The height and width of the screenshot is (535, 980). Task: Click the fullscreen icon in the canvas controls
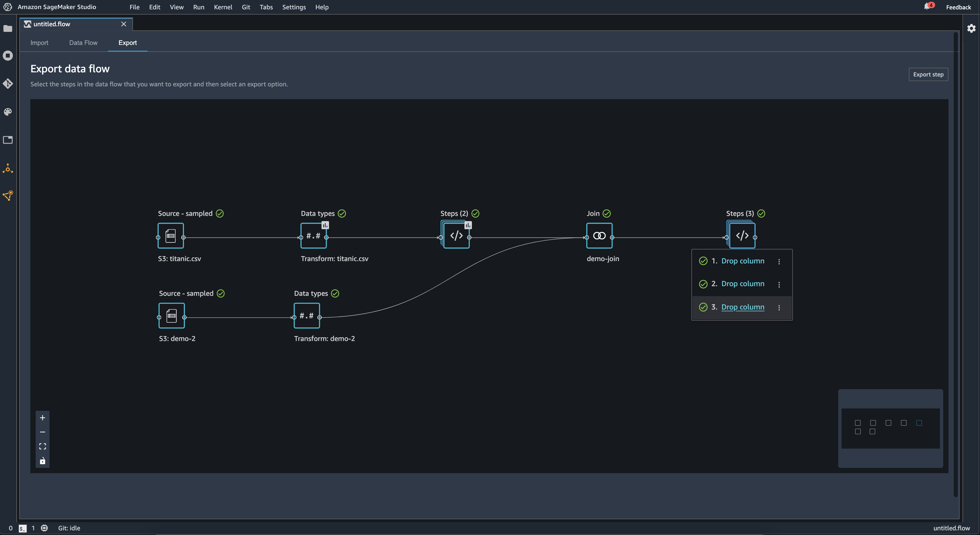(x=42, y=446)
